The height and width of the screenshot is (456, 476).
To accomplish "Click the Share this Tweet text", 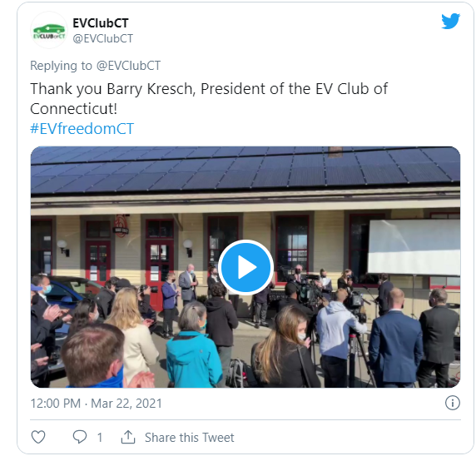I will click(x=190, y=438).
